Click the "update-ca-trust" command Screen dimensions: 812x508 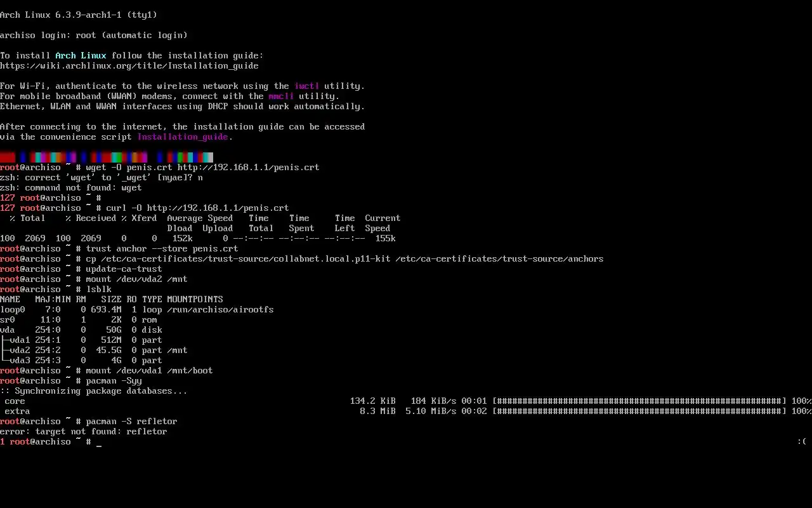pos(124,269)
